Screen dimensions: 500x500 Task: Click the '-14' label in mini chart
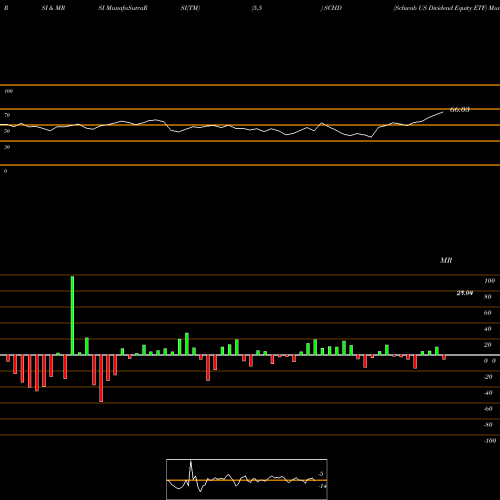click(x=322, y=486)
